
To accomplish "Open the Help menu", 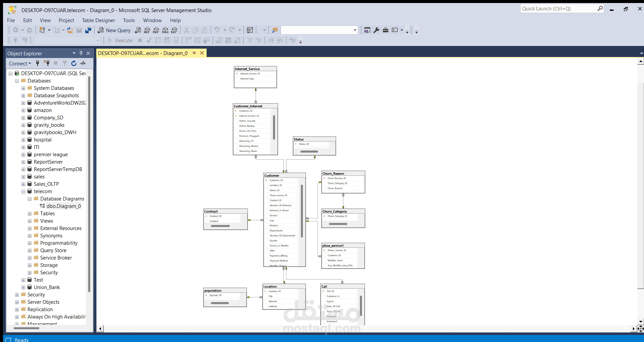I will (x=175, y=20).
